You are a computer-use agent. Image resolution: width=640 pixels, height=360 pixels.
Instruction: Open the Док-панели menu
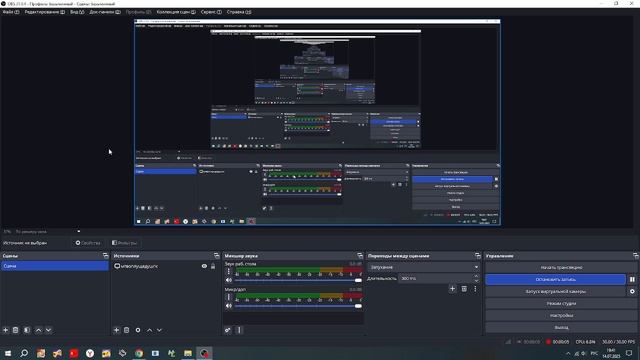click(x=105, y=12)
